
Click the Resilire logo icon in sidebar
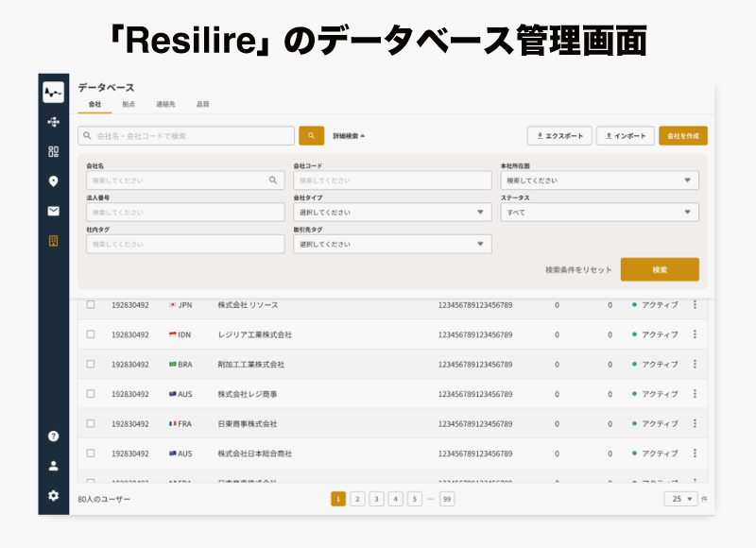click(x=54, y=92)
